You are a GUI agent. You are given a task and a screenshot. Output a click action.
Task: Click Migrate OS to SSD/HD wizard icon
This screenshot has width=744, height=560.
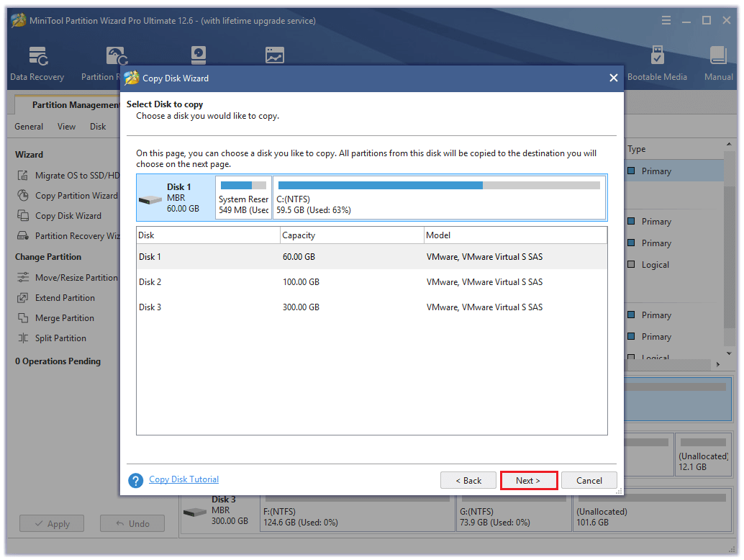(x=22, y=176)
